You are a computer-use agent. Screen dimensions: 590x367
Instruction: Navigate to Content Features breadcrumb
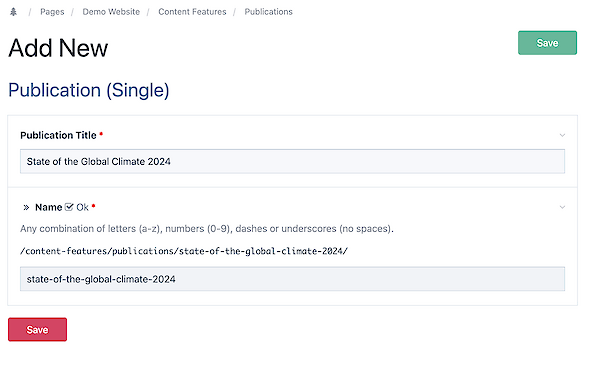[x=192, y=12]
